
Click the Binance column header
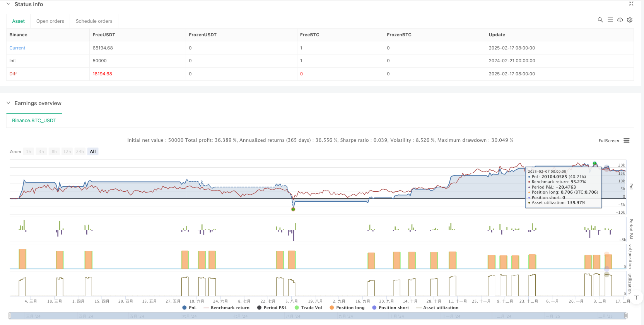tap(18, 35)
